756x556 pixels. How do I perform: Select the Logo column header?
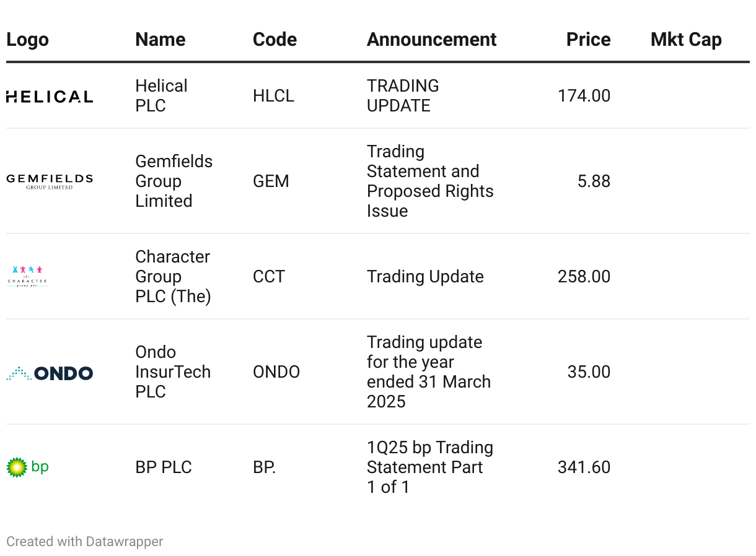click(x=27, y=40)
